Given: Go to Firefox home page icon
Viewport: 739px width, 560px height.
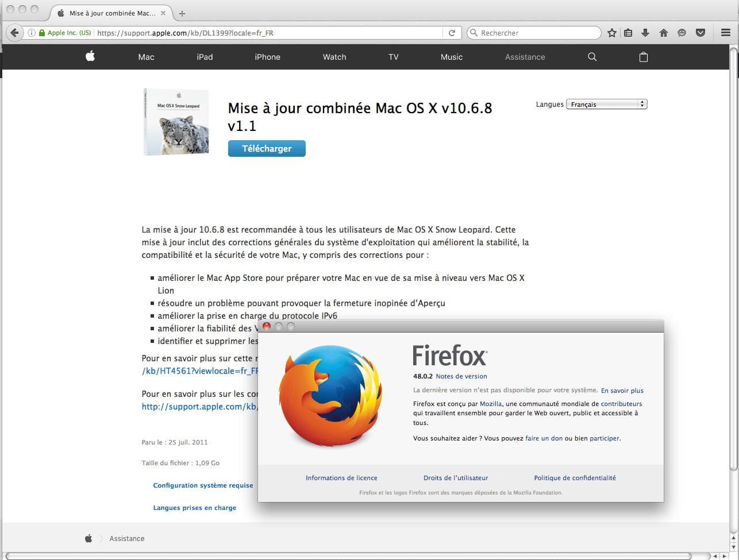Looking at the screenshot, I should pyautogui.click(x=664, y=33).
